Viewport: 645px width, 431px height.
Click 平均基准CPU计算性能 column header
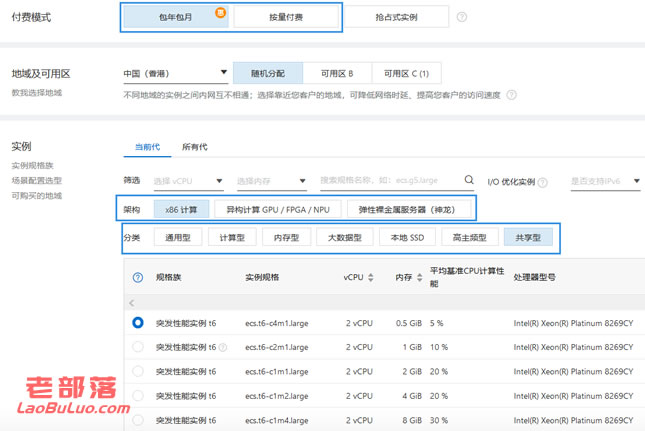click(467, 277)
